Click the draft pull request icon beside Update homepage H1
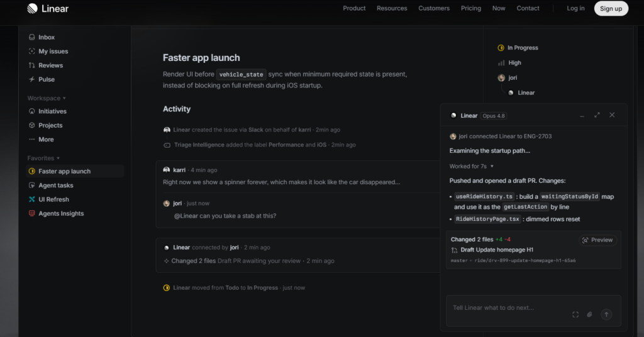644x337 pixels. (x=454, y=250)
